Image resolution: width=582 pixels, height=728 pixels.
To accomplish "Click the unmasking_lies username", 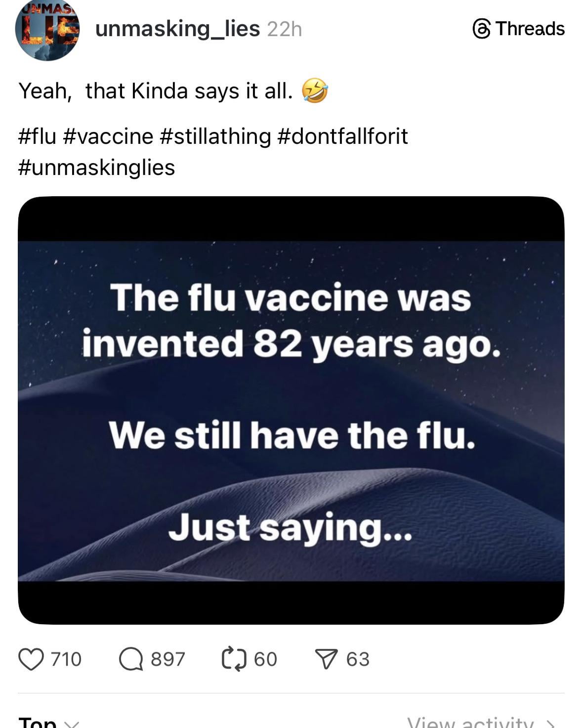I will [x=177, y=29].
